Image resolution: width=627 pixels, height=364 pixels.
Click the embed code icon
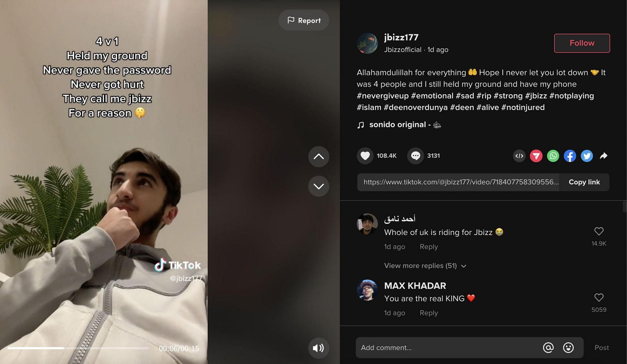[519, 156]
